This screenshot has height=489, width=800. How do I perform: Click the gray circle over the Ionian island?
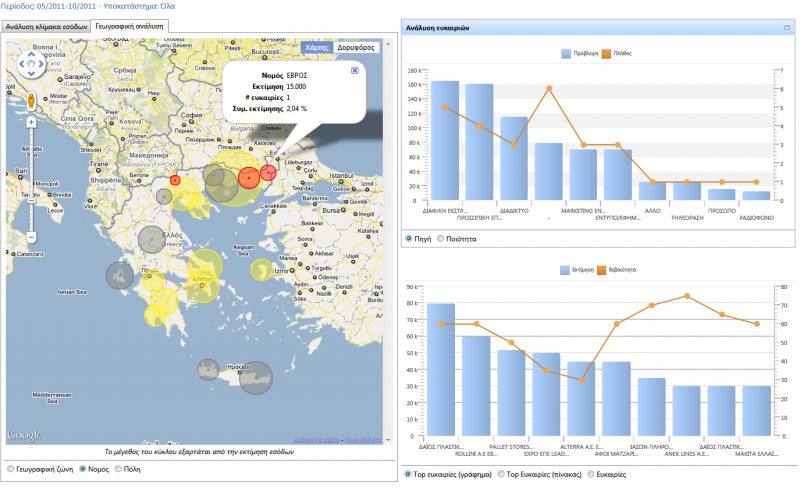pos(120,276)
